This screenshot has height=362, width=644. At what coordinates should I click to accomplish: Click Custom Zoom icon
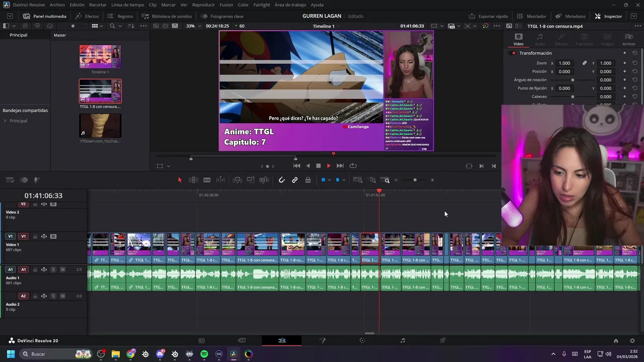[385, 180]
